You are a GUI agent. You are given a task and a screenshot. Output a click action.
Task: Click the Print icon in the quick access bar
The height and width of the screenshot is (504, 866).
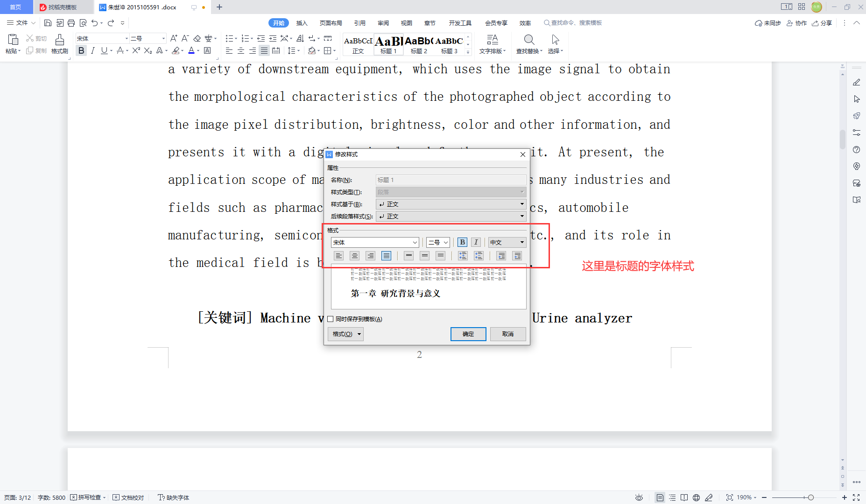click(71, 23)
